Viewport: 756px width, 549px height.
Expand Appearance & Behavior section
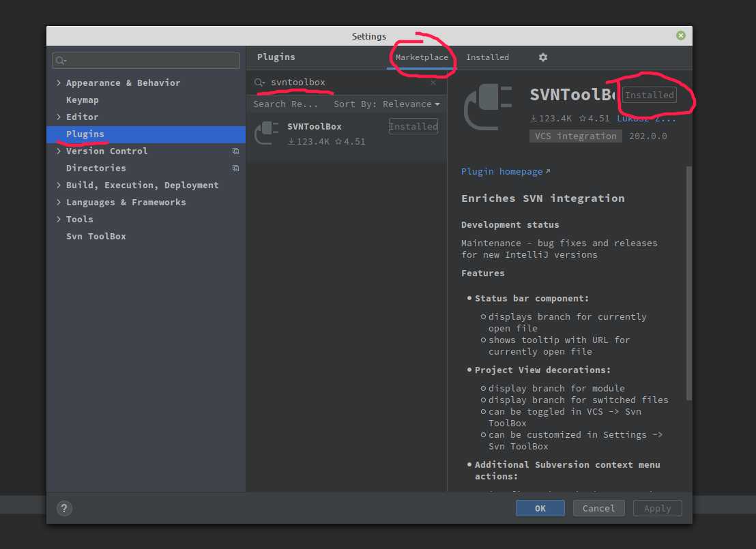(x=59, y=83)
